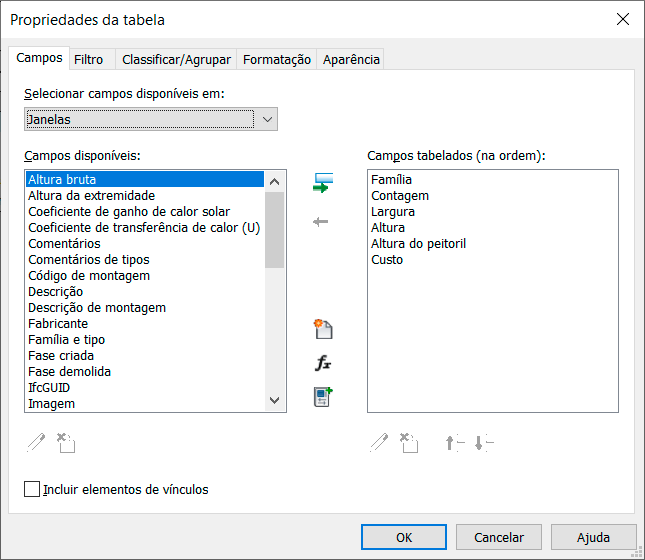This screenshot has height=560, width=645.
Task: Close the Propriedades da tabela dialog
Action: click(x=623, y=19)
